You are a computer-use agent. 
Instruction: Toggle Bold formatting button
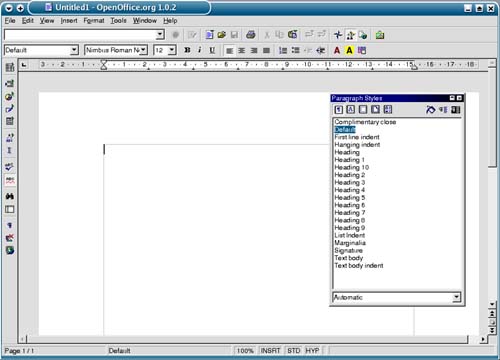187,50
